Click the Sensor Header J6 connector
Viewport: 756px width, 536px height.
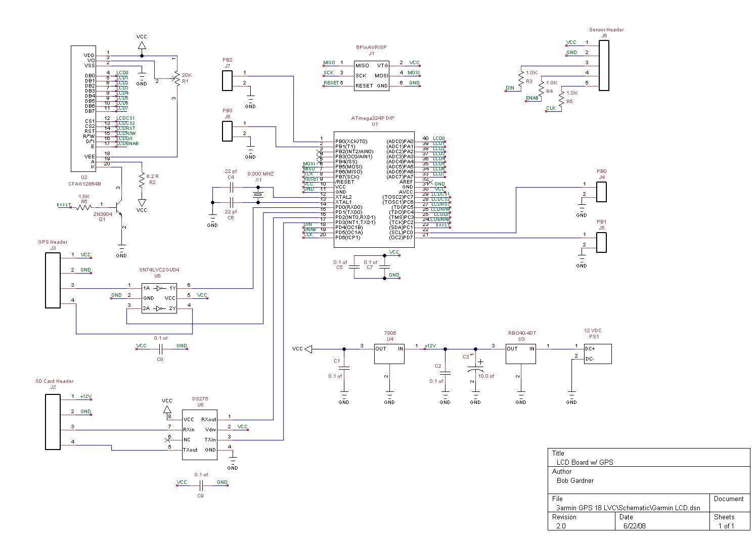[604, 65]
